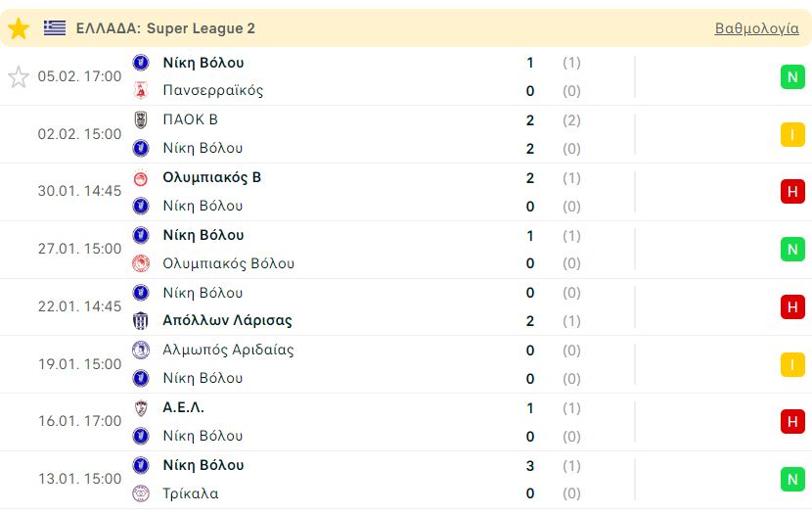The width and height of the screenshot is (812, 515).
Task: Click red H loss badge for Ολυμπιακός Β match
Action: [x=792, y=192]
